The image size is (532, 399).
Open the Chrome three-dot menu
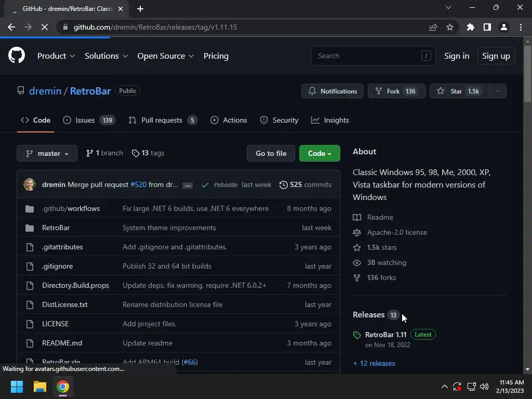click(521, 27)
